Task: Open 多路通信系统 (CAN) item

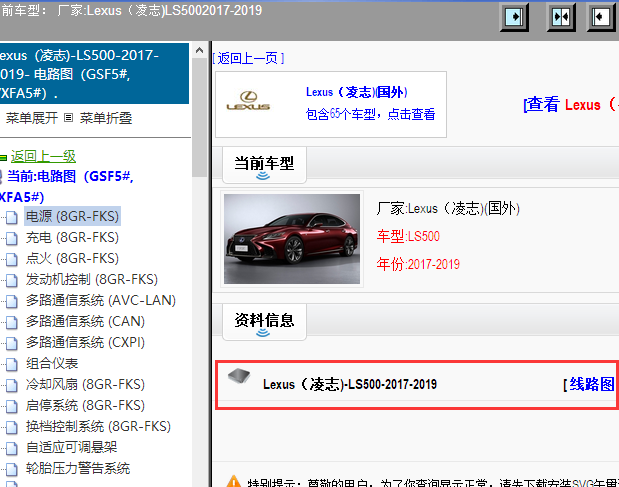Action: pyautogui.click(x=86, y=321)
